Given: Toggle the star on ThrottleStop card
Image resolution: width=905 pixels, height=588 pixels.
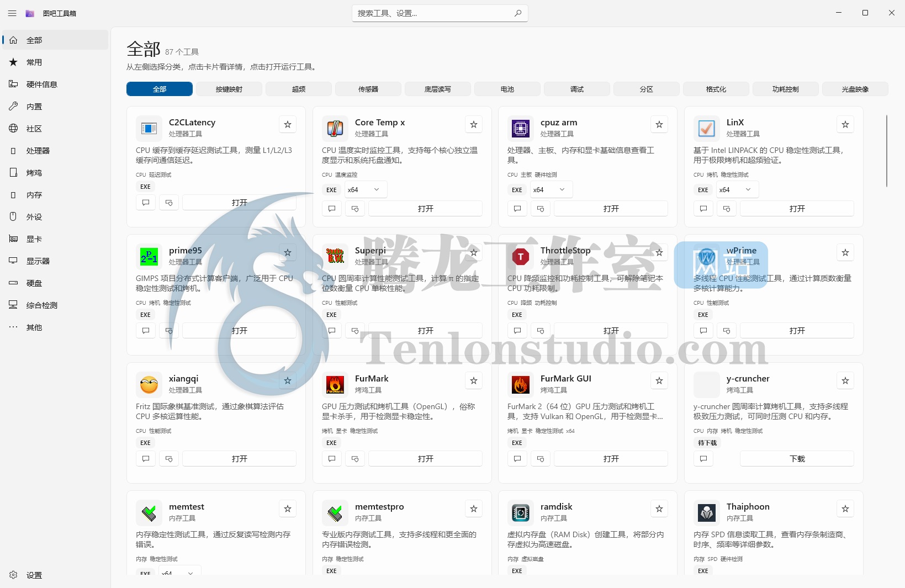Looking at the screenshot, I should (659, 252).
